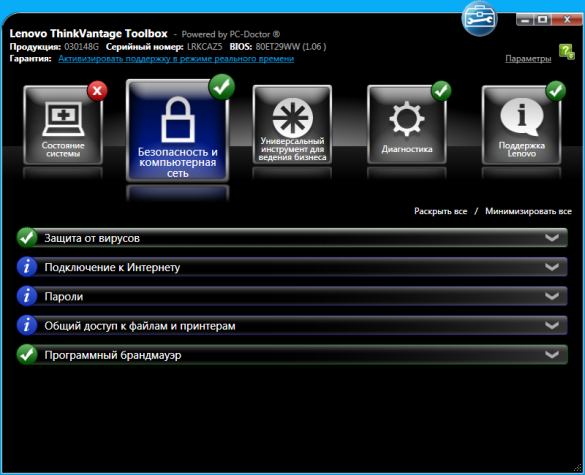The width and height of the screenshot is (585, 475).
Task: Click the info icon beside Подключение к Интернету
Action: [x=27, y=267]
